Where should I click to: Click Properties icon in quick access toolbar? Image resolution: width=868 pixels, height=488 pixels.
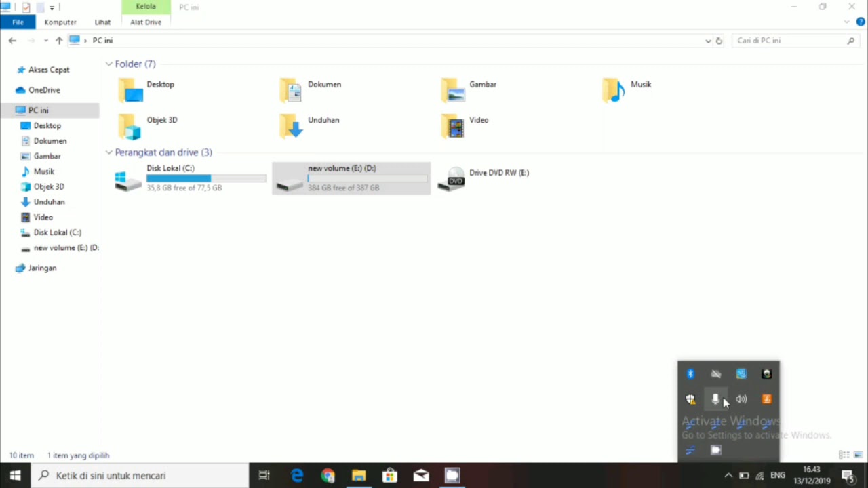click(26, 7)
